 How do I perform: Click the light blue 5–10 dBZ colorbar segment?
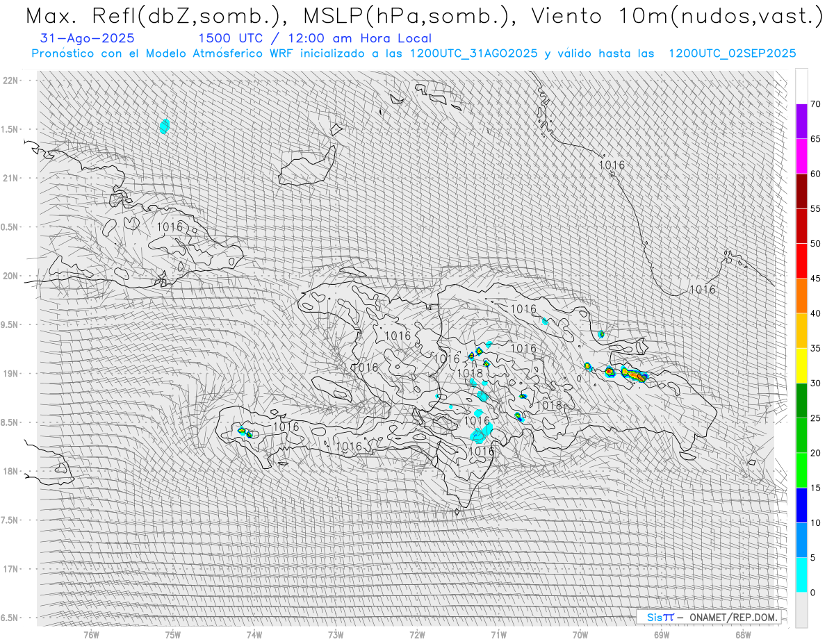(x=801, y=540)
